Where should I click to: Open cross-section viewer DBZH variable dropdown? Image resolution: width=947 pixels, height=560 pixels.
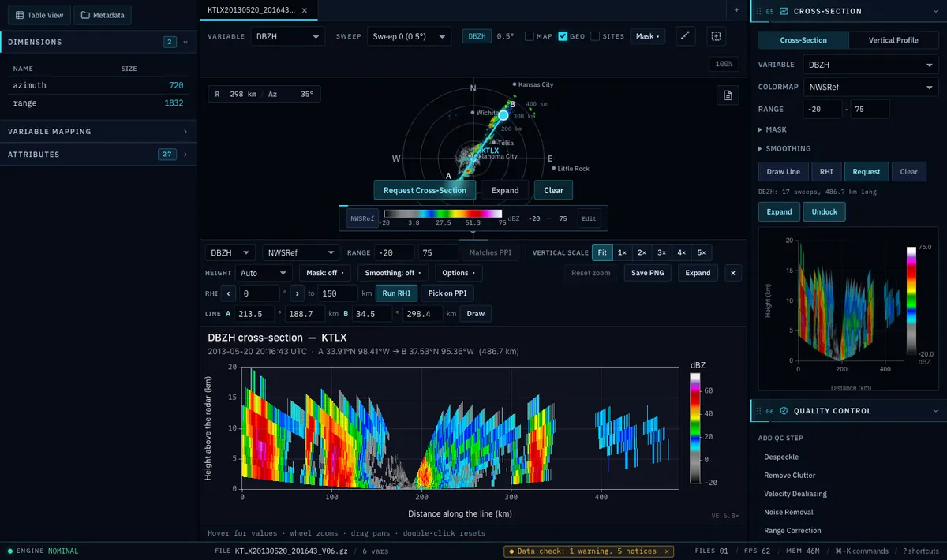[230, 252]
